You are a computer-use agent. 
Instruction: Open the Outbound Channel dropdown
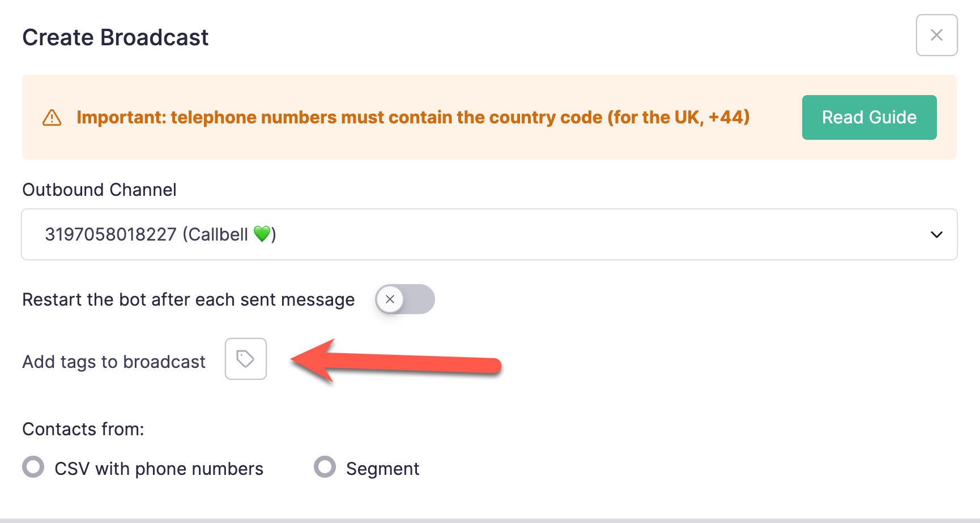pos(489,234)
